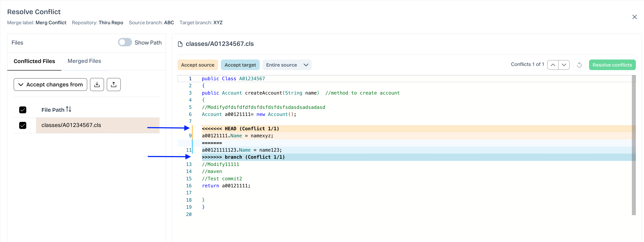Image resolution: width=644 pixels, height=242 pixels.
Task: Go to next conflict with down chevron
Action: 564,65
